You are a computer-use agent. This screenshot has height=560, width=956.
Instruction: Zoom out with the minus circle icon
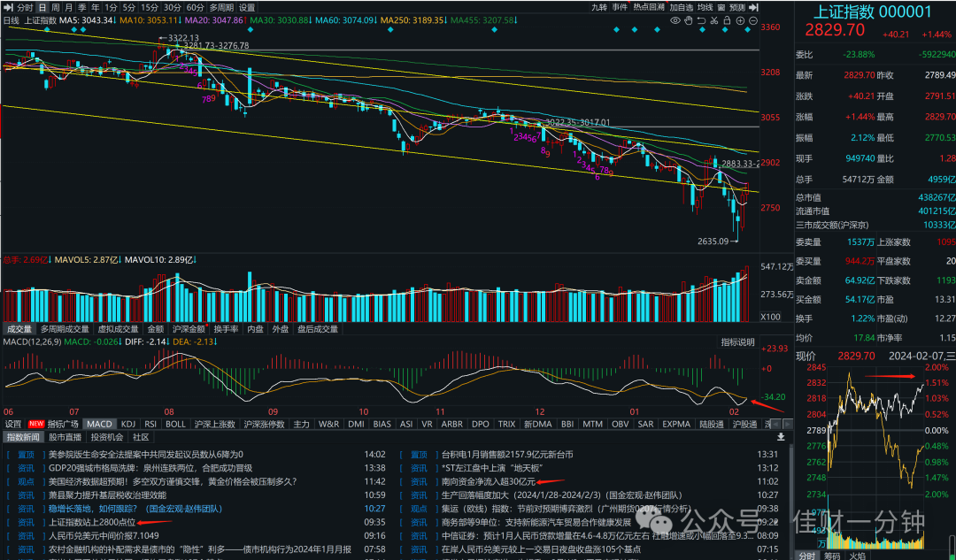pos(753,20)
